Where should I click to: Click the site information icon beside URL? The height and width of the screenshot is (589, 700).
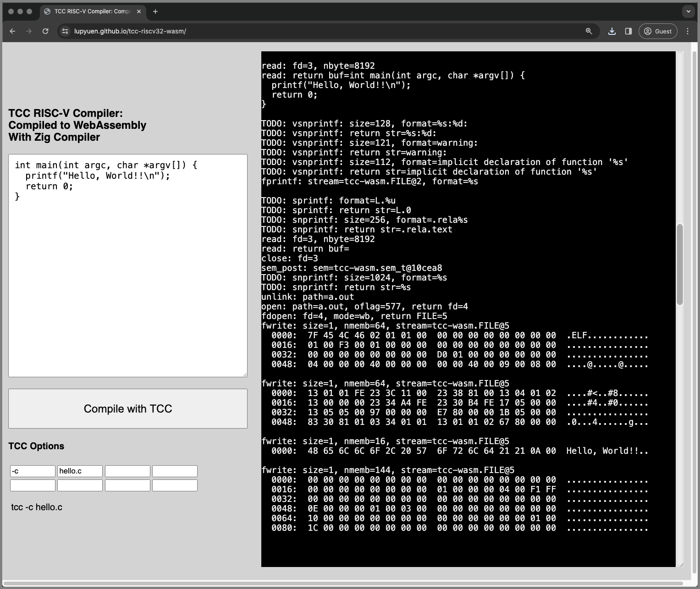click(65, 31)
